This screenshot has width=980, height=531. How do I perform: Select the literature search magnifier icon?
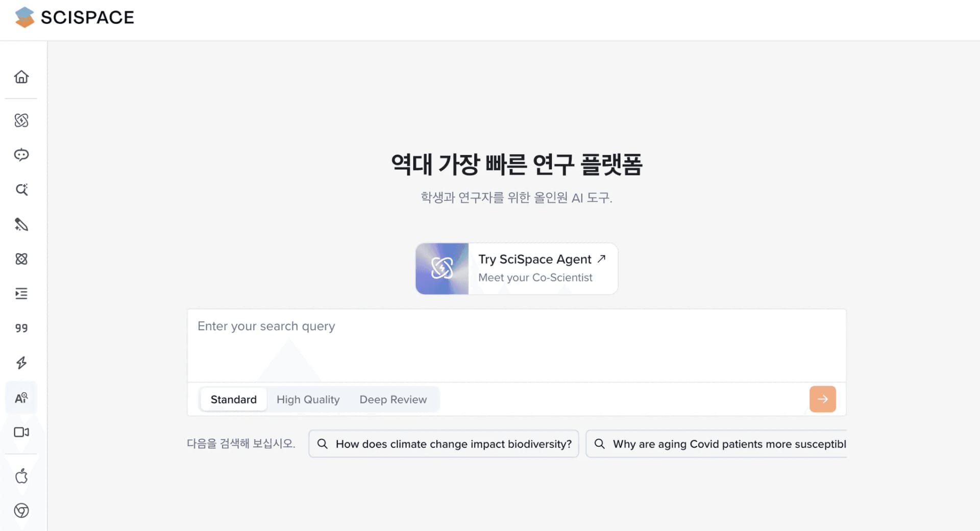21,189
